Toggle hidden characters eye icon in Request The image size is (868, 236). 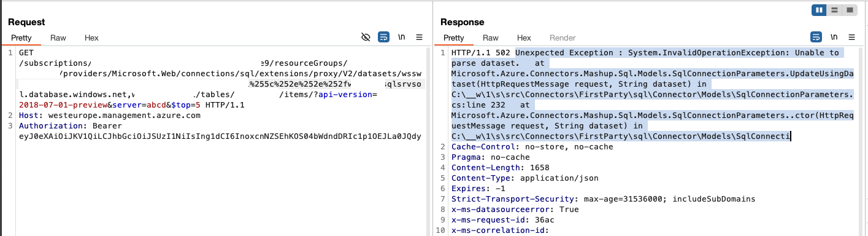[366, 37]
